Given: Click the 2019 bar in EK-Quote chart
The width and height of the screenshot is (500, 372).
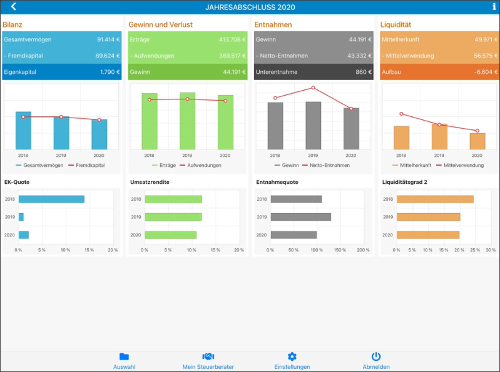Looking at the screenshot, I should click(x=21, y=217).
